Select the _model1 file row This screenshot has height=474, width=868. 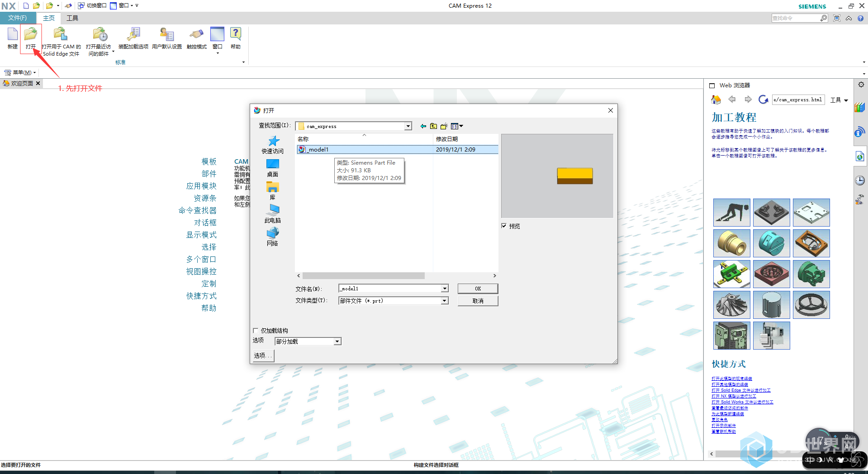click(397, 150)
